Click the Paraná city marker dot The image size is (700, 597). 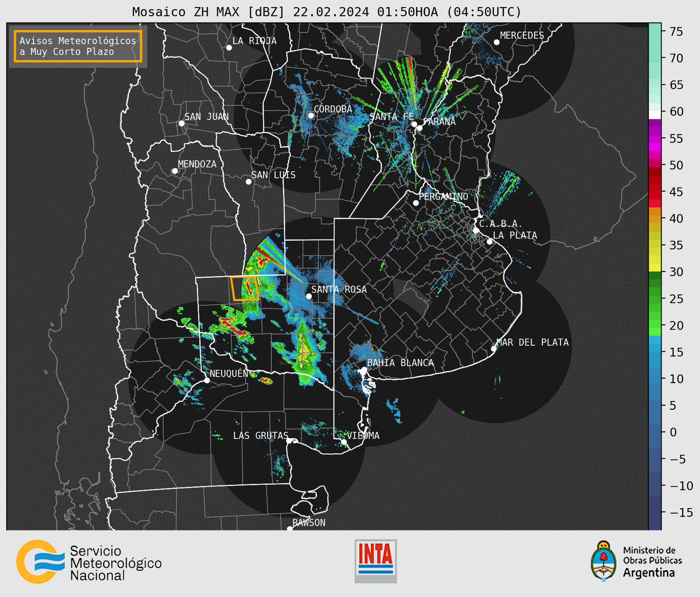point(420,128)
